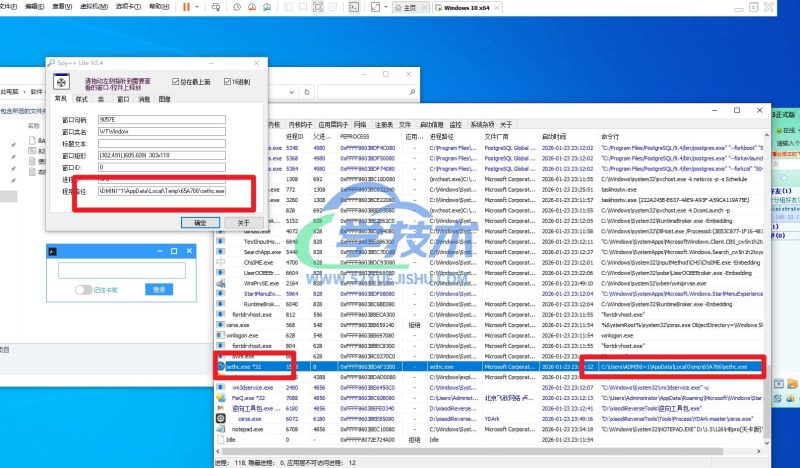
Task: Click the '命令行' column header
Action: click(x=609, y=135)
